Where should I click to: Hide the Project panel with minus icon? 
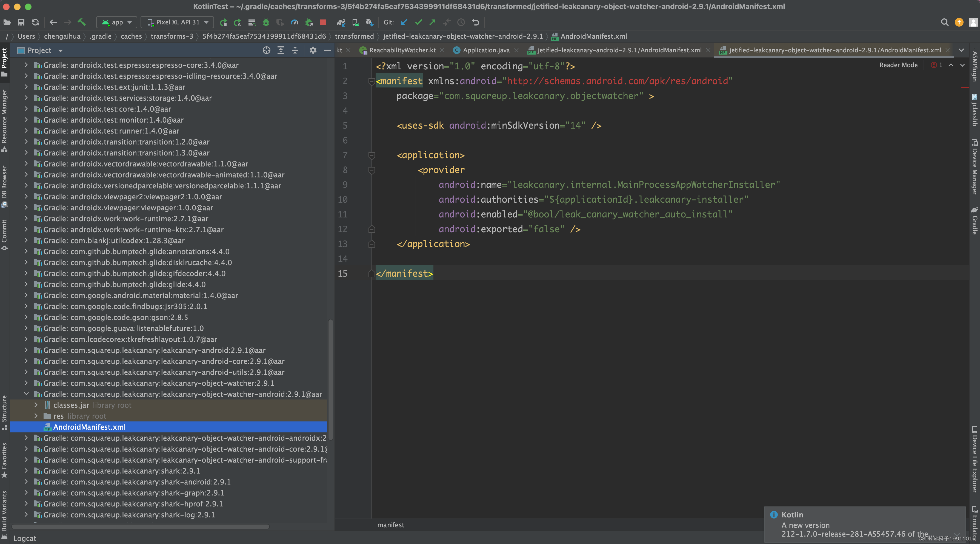327,50
